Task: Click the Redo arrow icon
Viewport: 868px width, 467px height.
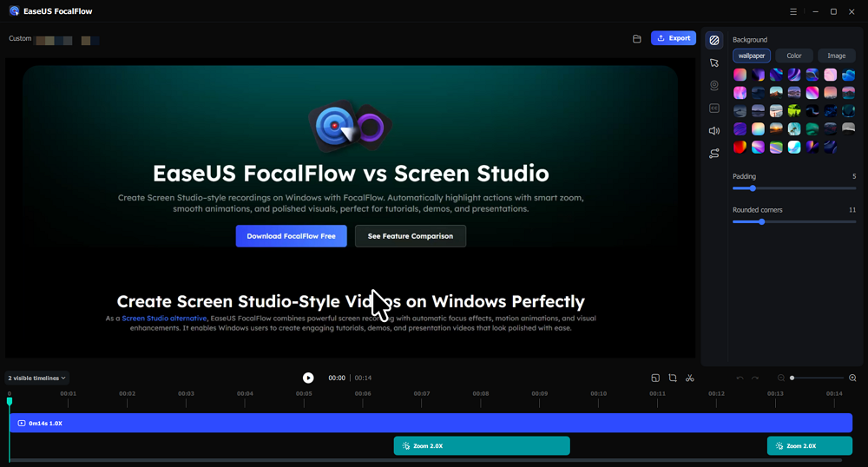Action: pyautogui.click(x=755, y=378)
